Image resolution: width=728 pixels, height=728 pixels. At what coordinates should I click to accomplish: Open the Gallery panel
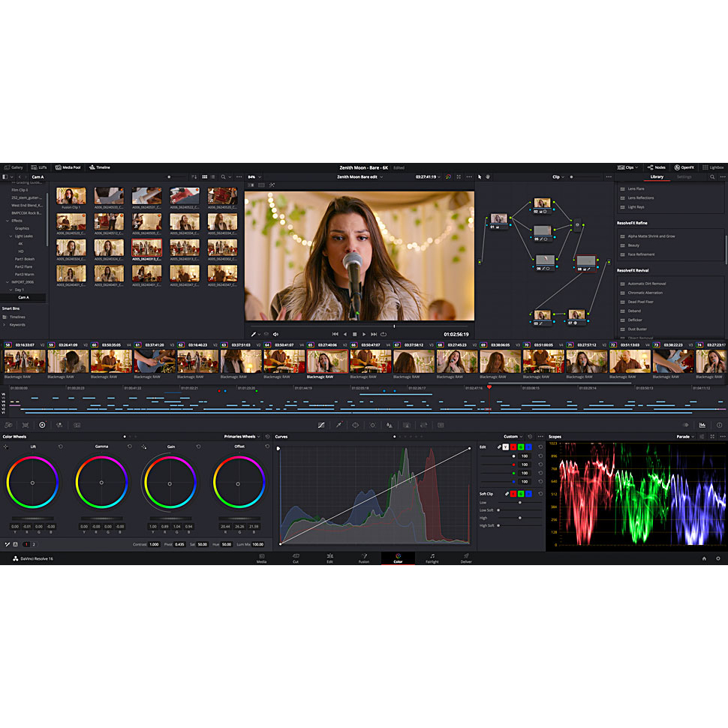point(14,167)
